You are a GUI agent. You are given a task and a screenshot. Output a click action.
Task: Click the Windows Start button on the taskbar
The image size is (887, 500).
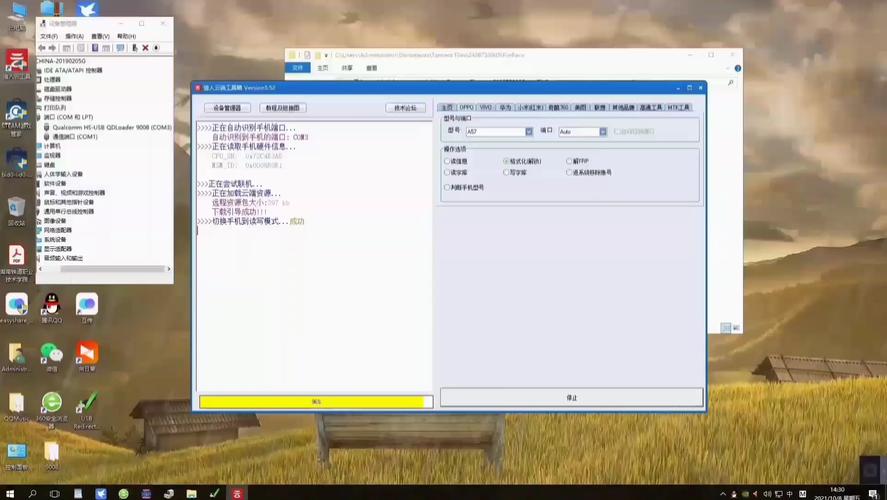click(9, 493)
